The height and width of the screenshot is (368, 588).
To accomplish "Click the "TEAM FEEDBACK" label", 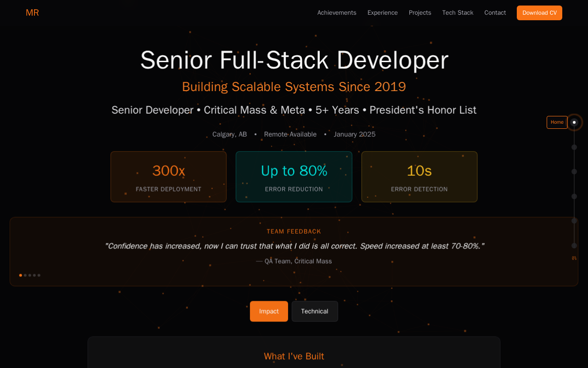I will point(294,231).
